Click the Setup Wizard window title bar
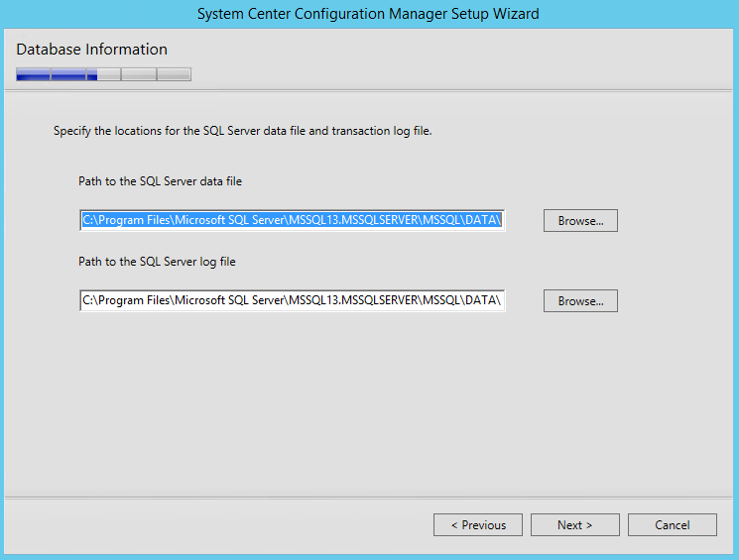 [368, 14]
